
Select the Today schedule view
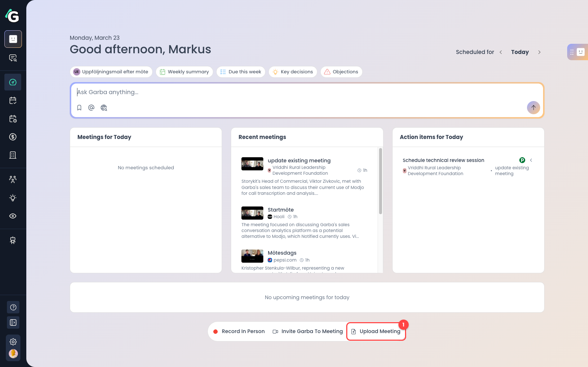(520, 52)
